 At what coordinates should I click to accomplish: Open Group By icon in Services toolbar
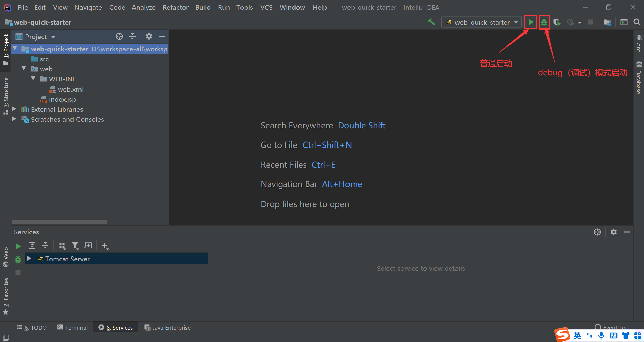pos(62,246)
